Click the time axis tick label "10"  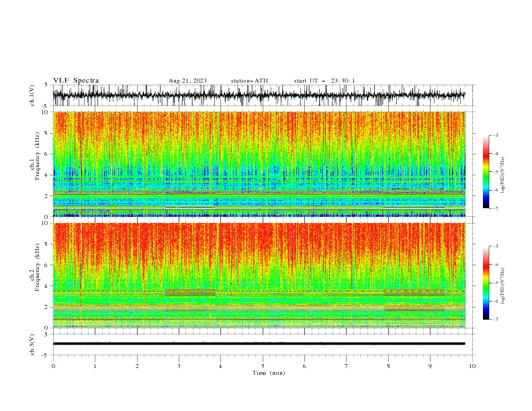(x=472, y=366)
